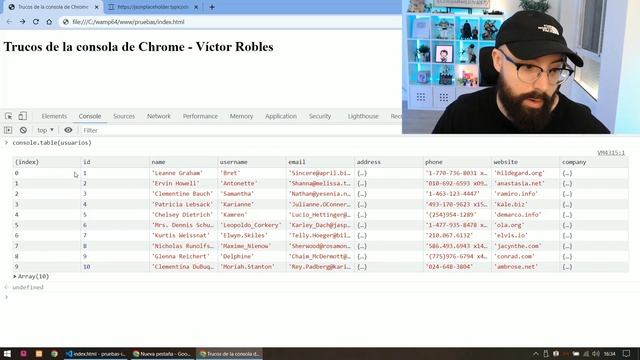640x360 pixels.
Task: Open the Application tab
Action: [x=281, y=116]
